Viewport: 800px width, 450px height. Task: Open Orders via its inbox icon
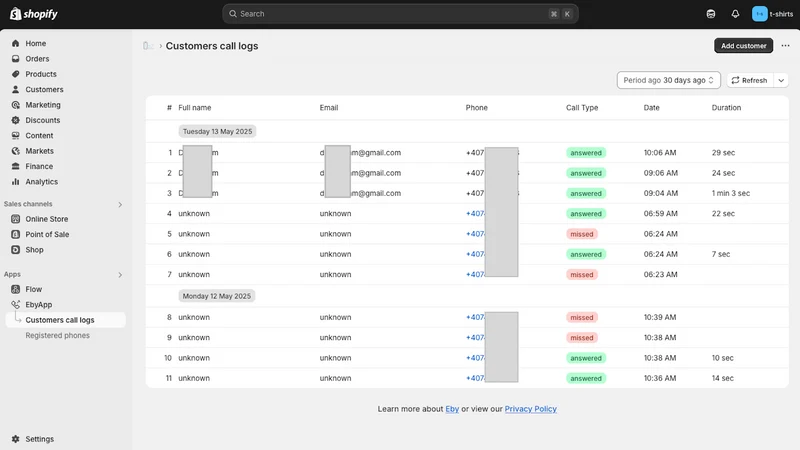tap(15, 59)
